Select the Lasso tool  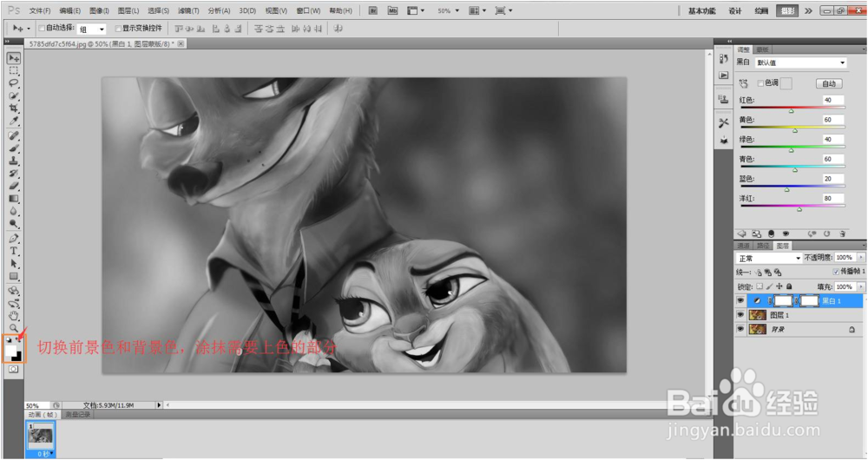click(14, 83)
